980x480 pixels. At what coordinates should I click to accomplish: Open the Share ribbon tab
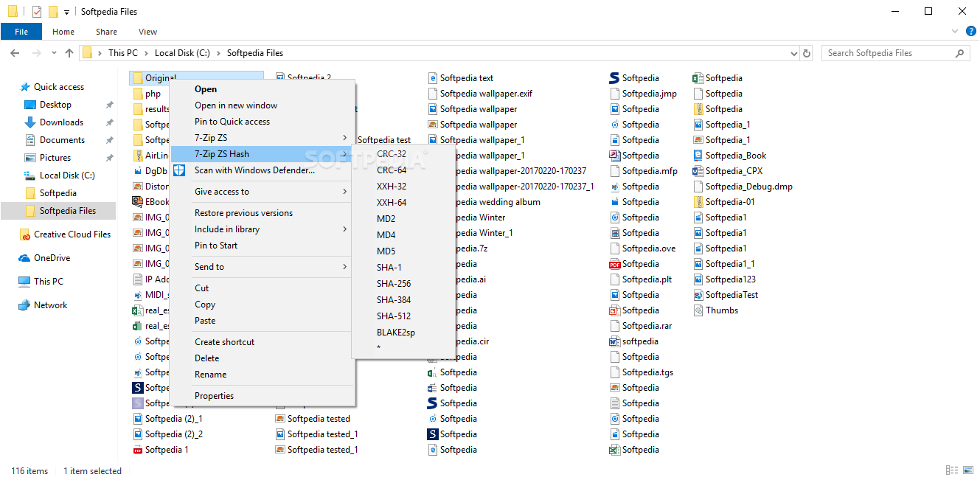[106, 32]
